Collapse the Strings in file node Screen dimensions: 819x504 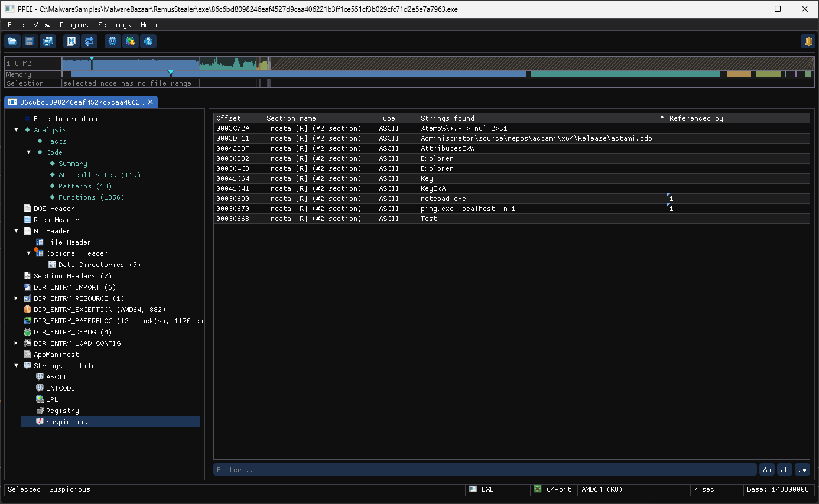[17, 366]
